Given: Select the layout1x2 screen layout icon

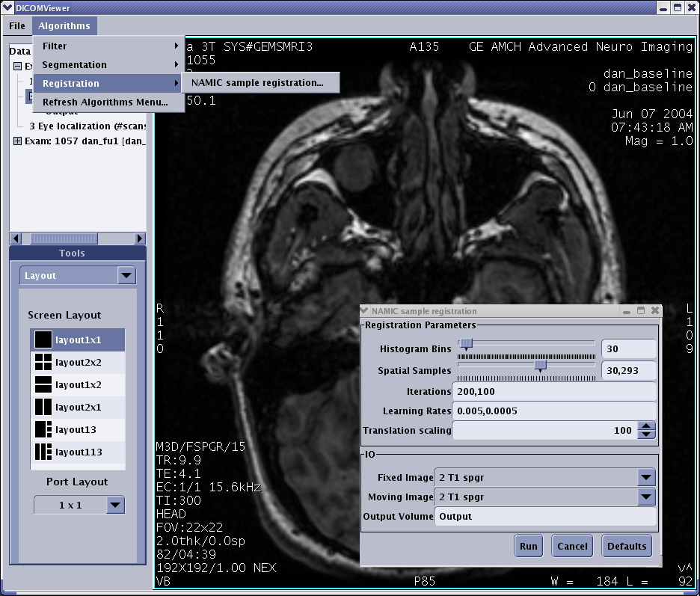Looking at the screenshot, I should coord(43,384).
